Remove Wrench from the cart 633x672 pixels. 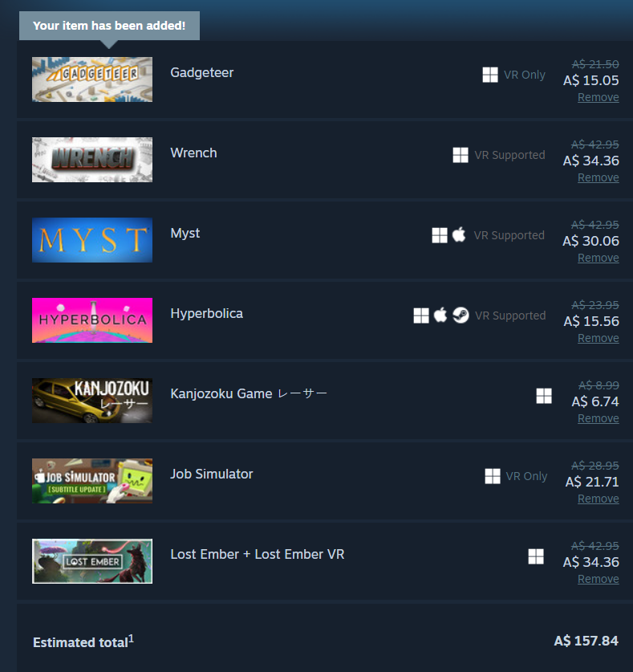(598, 177)
